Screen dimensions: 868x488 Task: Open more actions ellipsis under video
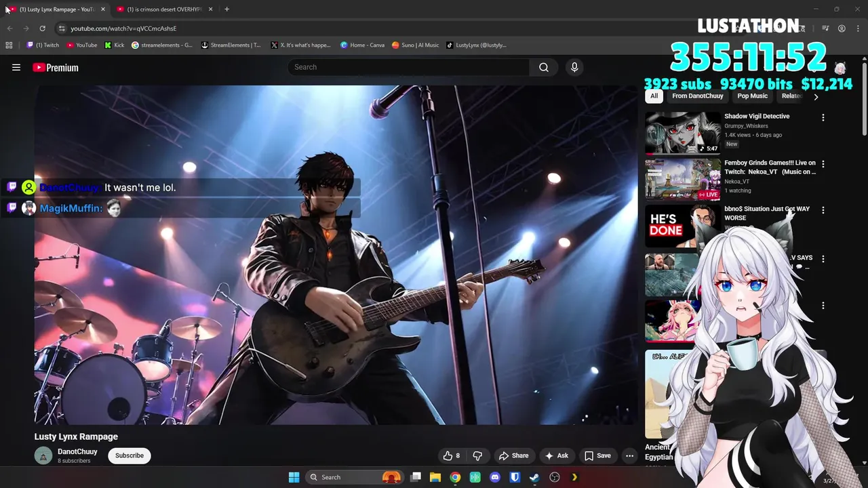coord(629,455)
